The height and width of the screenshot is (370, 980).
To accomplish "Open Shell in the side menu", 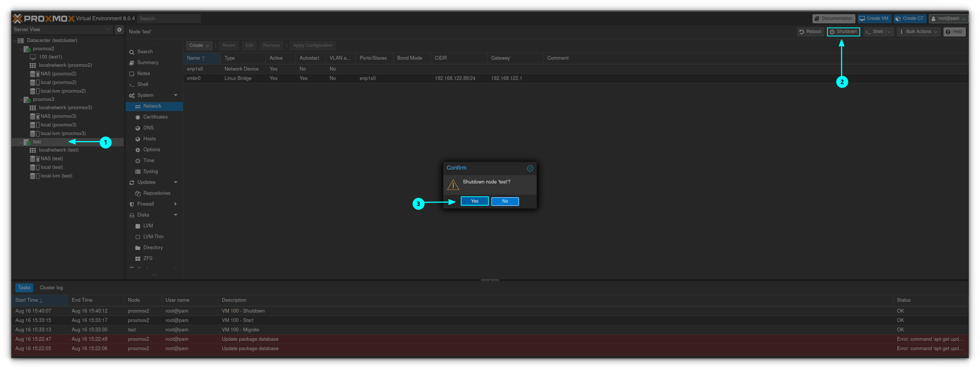I will coord(143,84).
